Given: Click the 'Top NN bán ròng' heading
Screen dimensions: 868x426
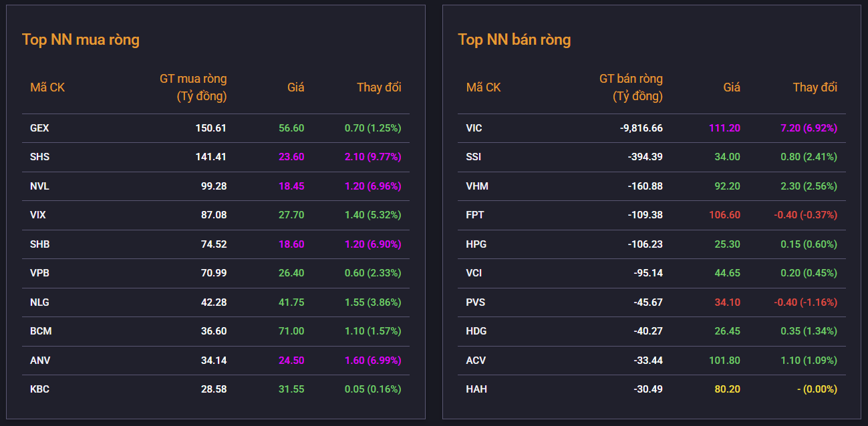Looking at the screenshot, I should [x=515, y=39].
